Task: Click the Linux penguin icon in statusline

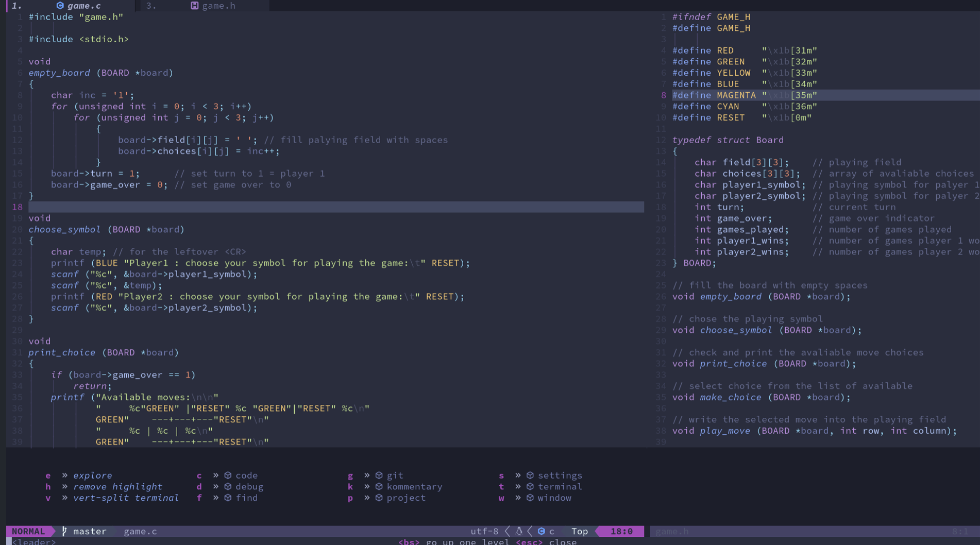Action: coord(519,531)
